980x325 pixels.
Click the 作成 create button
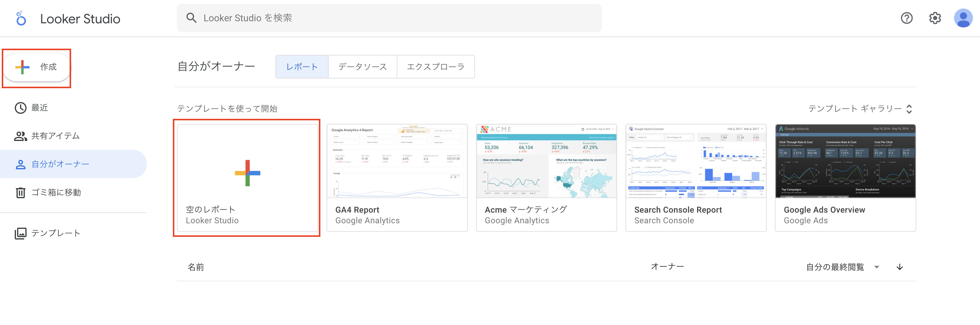click(37, 67)
